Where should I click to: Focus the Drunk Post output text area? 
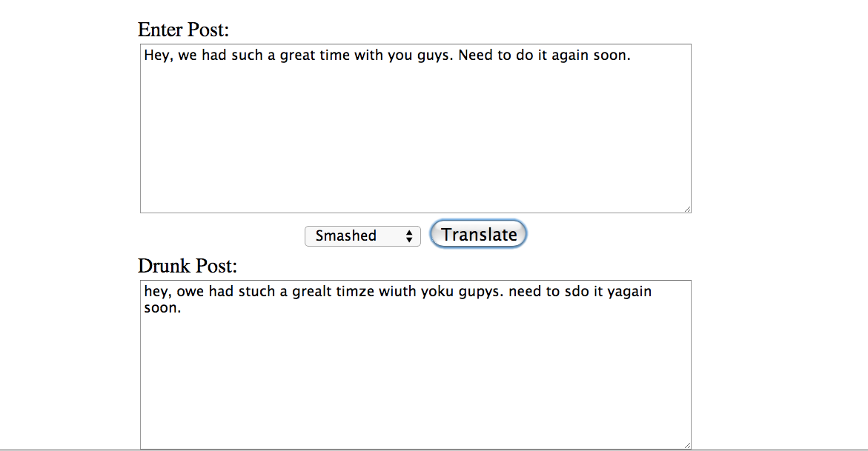tap(416, 364)
